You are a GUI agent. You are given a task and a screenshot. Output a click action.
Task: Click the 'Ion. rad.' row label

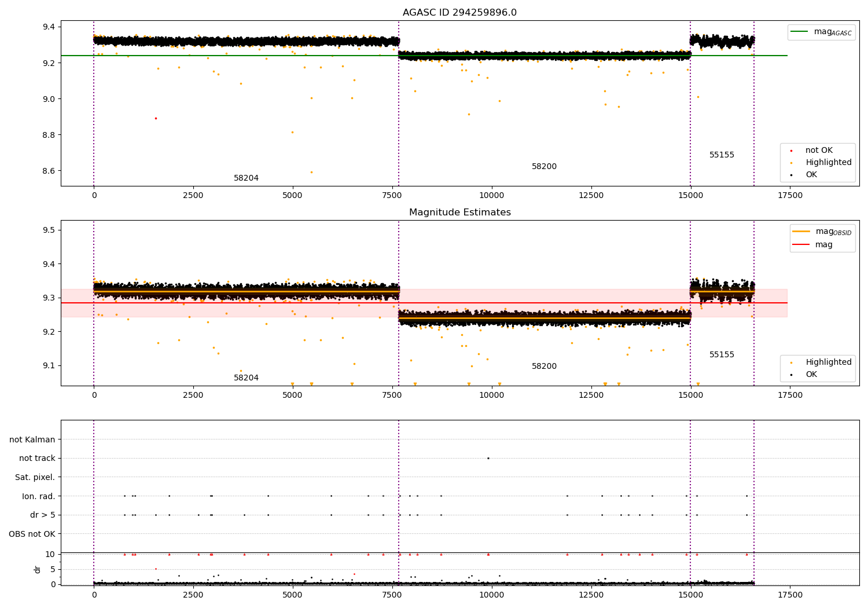tap(39, 496)
